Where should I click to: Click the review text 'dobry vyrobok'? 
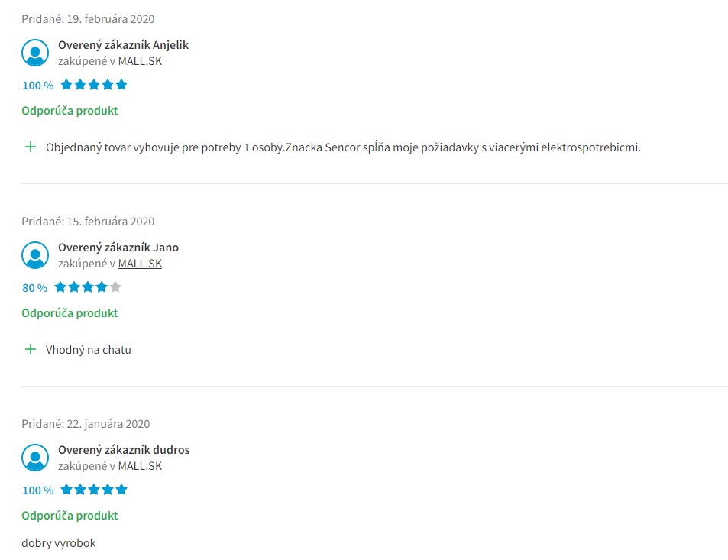coord(59,543)
